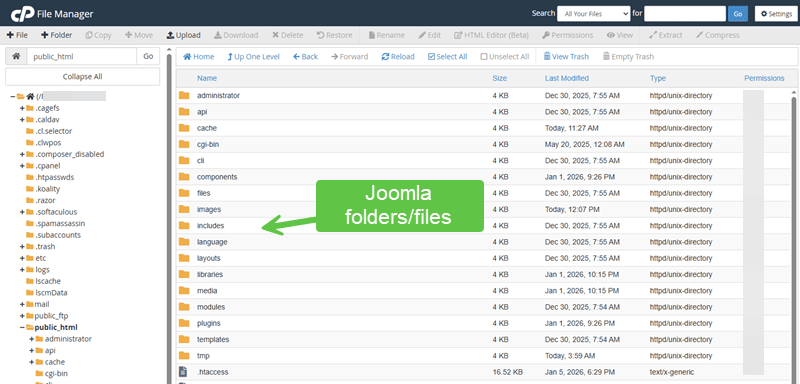800x384 pixels.
Task: Collapse the public_html tree folder
Action: tap(22, 327)
